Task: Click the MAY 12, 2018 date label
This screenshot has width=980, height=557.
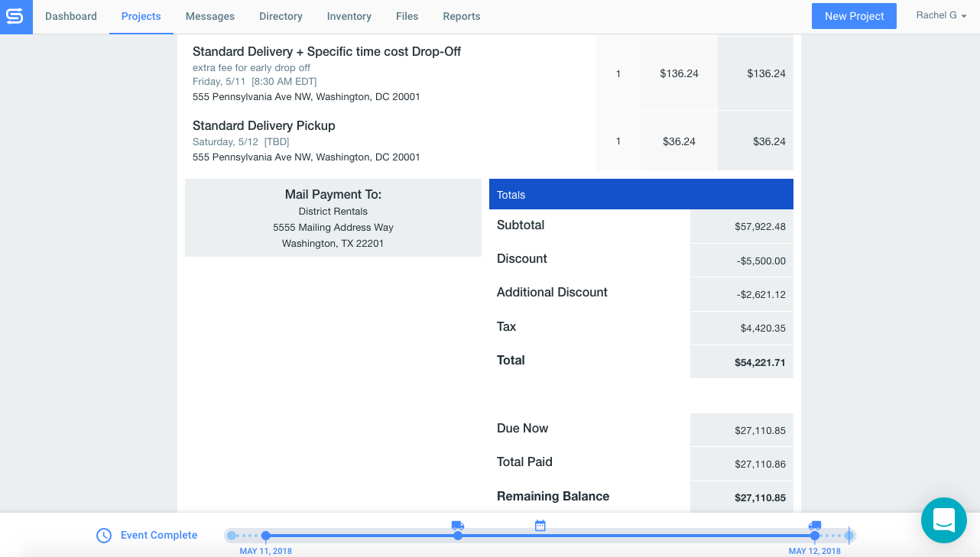Action: pos(815,551)
